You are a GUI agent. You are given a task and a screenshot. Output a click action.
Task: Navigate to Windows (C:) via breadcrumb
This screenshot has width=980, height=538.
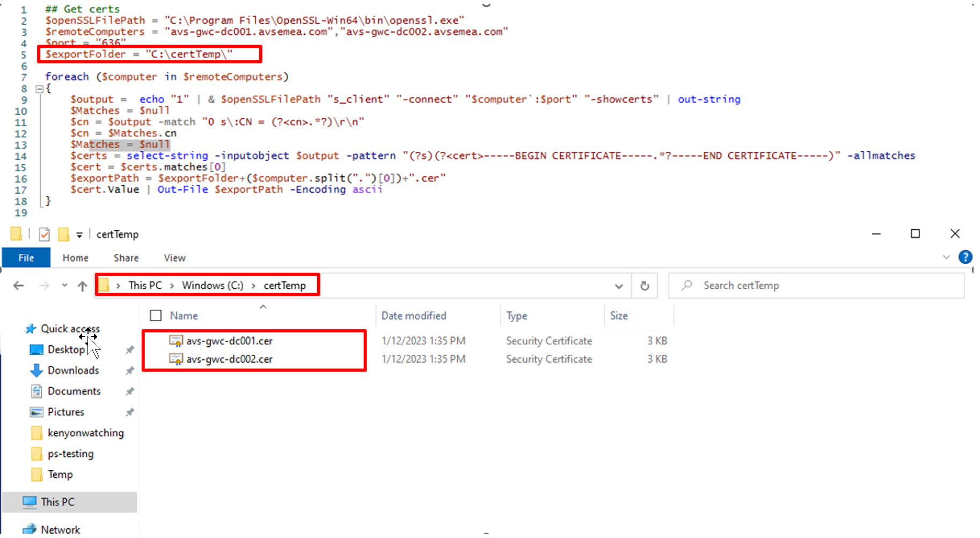(212, 285)
